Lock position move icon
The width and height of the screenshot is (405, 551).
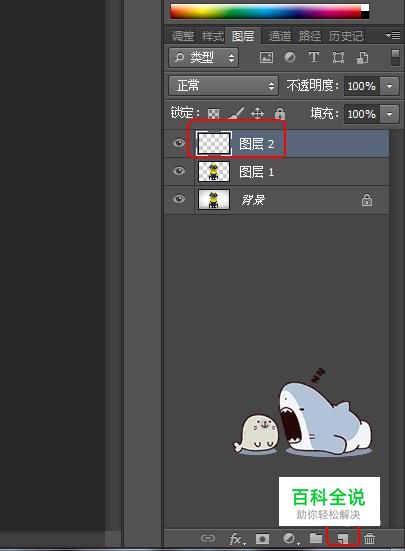point(257,114)
